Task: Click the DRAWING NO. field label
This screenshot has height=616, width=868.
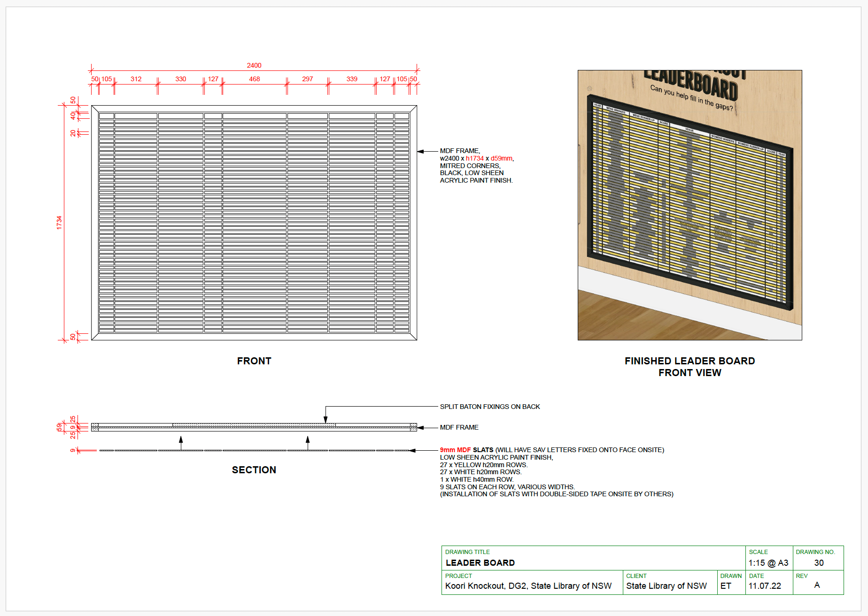Action: [815, 552]
